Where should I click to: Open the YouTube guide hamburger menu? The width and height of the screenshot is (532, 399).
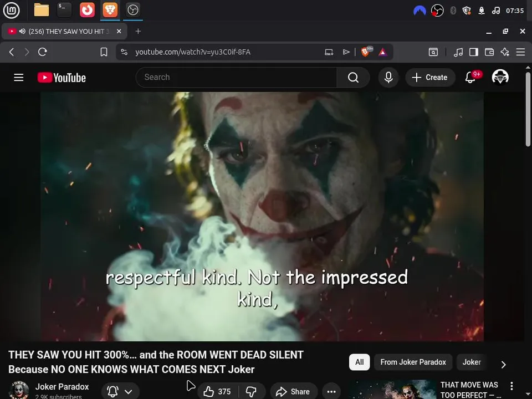[x=19, y=78]
